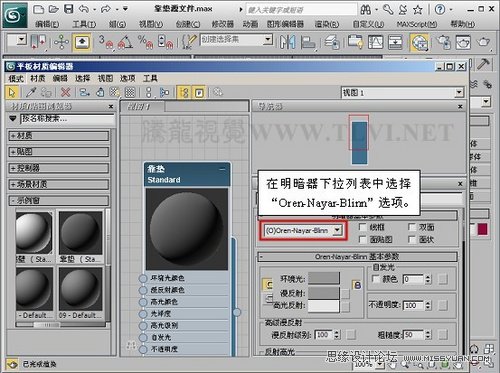Viewport: 500px width, 373px height.
Task: Click the 不透明度 input socket
Action: (143, 349)
